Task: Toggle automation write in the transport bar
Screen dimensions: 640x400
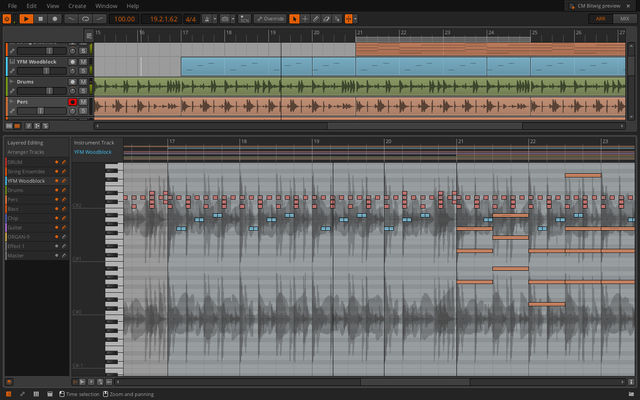Action: point(71,19)
